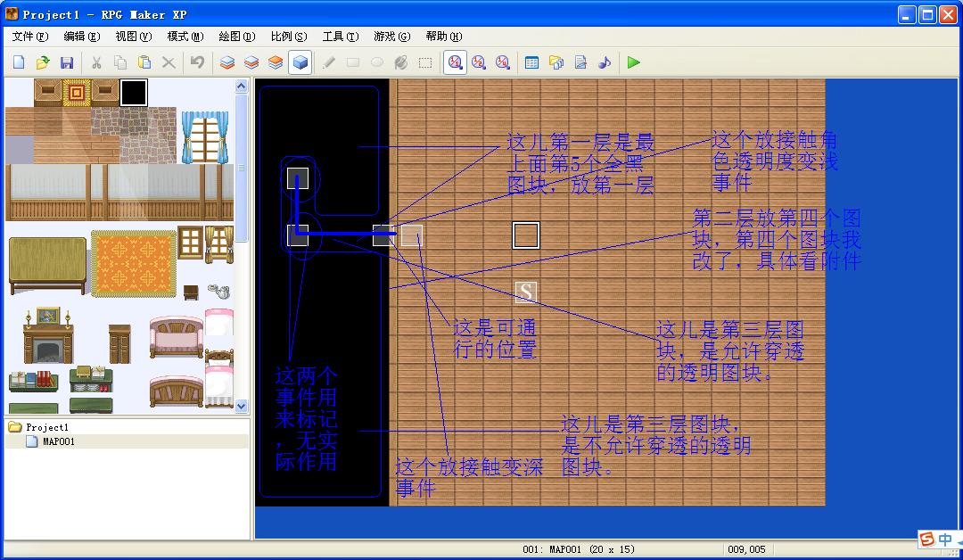The image size is (963, 560).
Task: Click tileset scrollbar down arrow
Action: 242,406
